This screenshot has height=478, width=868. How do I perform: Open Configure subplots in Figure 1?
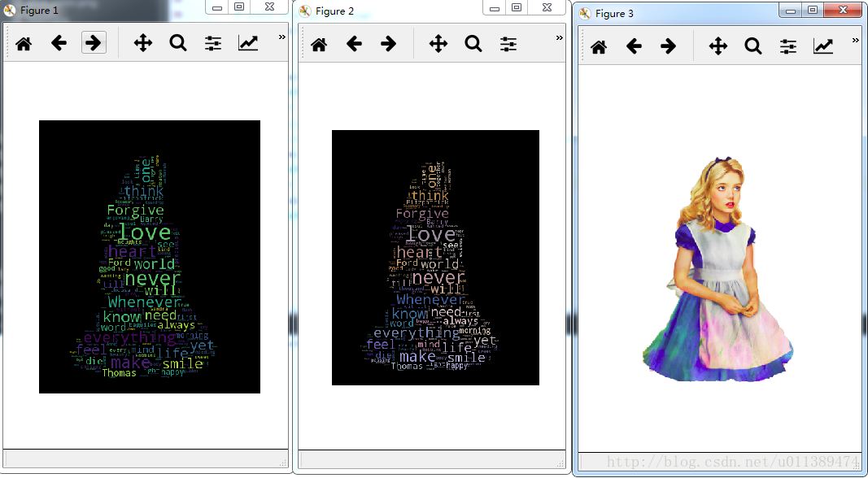[213, 43]
